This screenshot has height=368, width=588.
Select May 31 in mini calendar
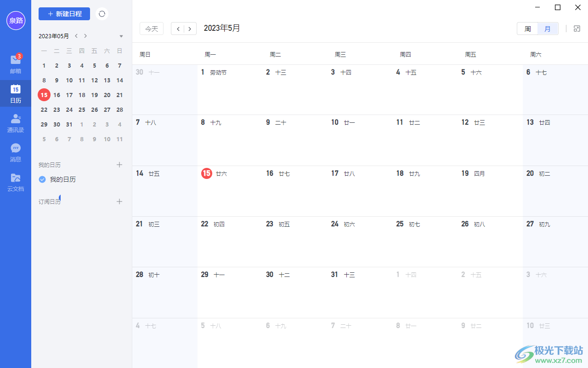(x=69, y=124)
